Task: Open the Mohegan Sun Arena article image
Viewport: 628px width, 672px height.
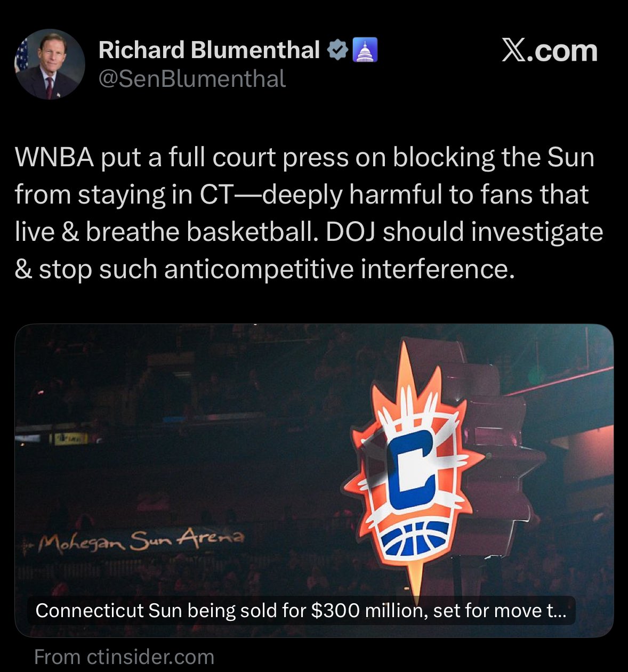Action: pos(314,480)
